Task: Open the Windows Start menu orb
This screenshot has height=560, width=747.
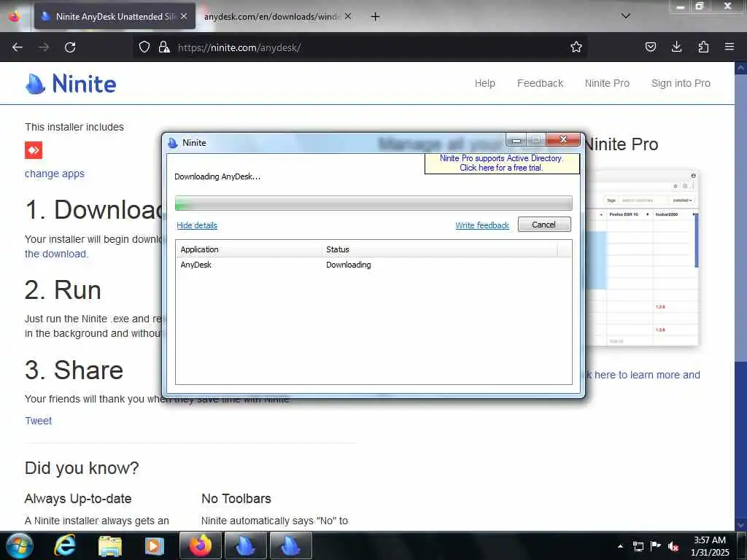Action: (20, 545)
